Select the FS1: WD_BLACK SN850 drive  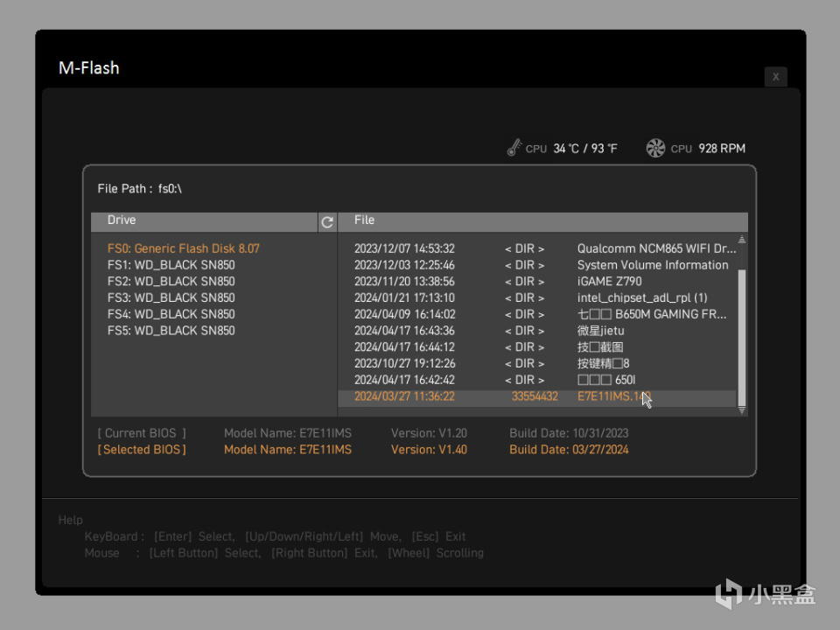click(171, 265)
